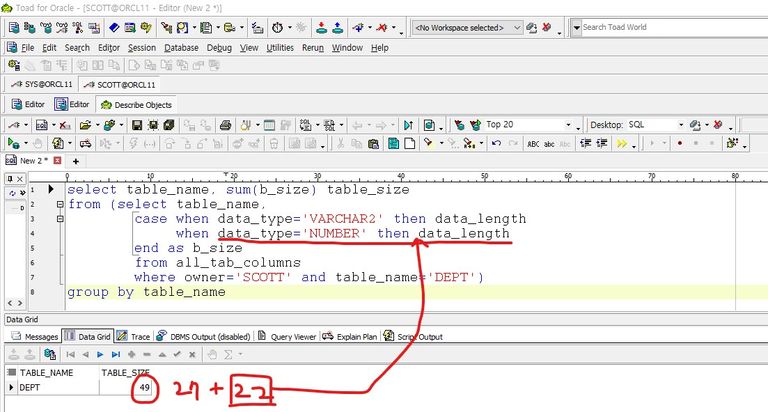Open the Describe Objects tab
The image size is (768, 412).
136,105
